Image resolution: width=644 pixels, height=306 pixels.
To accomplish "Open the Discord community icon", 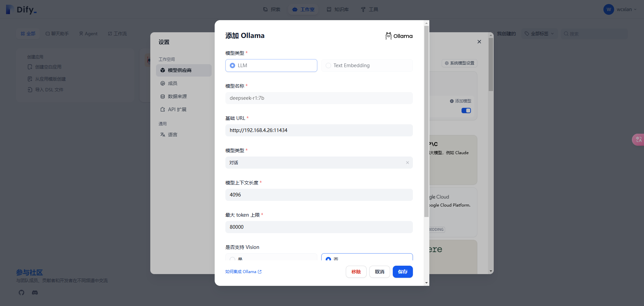I will [35, 293].
